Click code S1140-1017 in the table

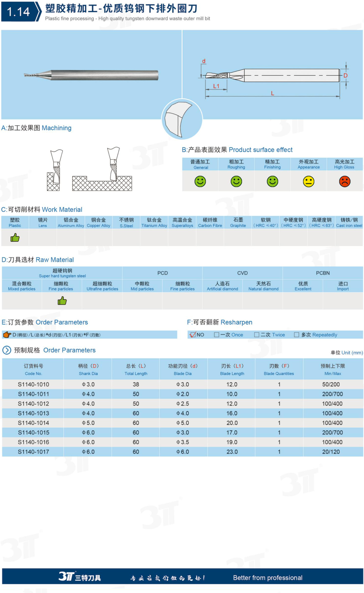pyautogui.click(x=33, y=452)
